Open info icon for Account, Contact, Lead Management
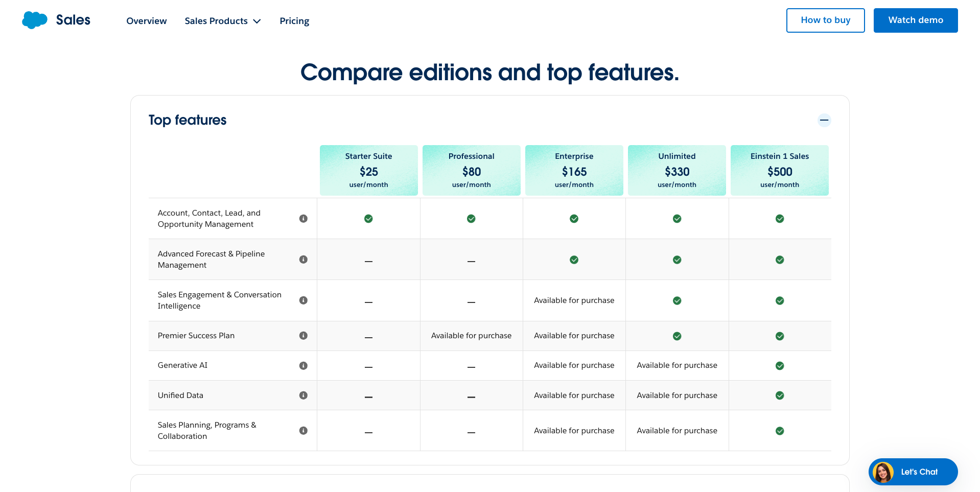Screen dimensions: 980x492 [x=304, y=219]
